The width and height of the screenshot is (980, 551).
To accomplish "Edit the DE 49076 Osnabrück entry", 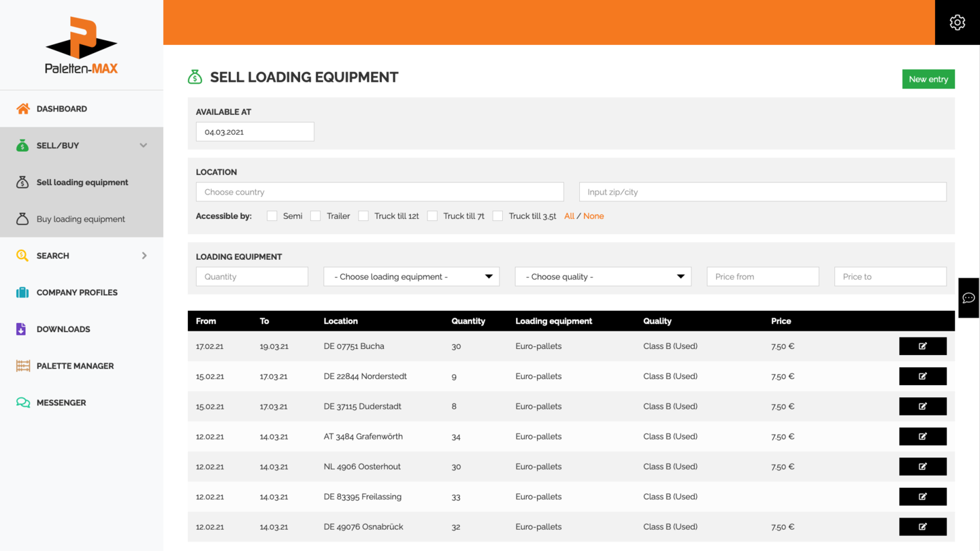I will coord(922,527).
